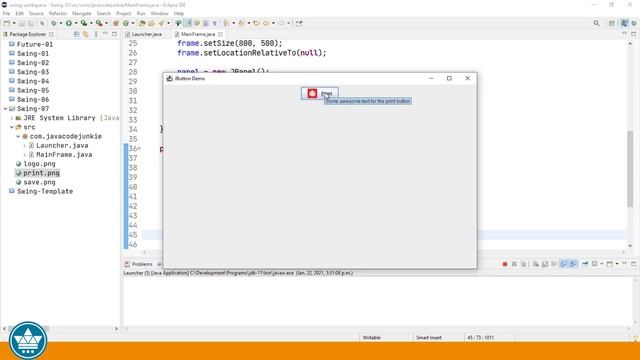This screenshot has height=360, width=640.
Task: Maximize the JButton Demo window
Action: coord(449,78)
